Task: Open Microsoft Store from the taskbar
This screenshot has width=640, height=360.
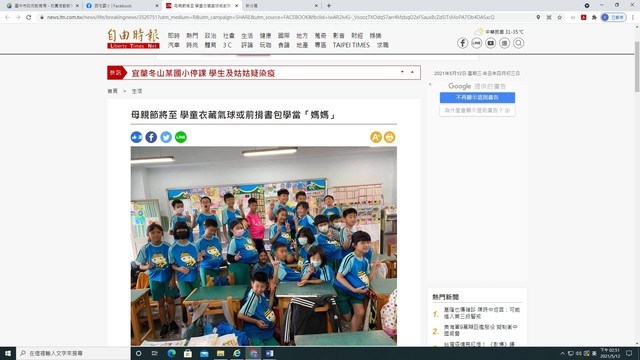Action: tap(188, 353)
